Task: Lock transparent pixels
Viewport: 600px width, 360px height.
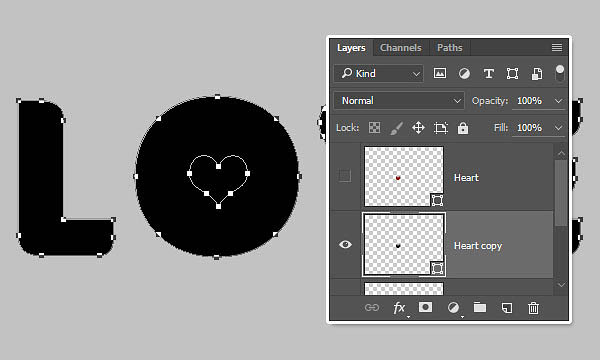Action: tap(374, 127)
